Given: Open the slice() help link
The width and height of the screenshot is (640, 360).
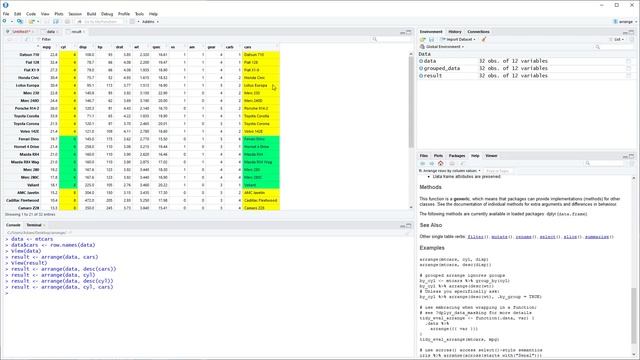Looking at the screenshot, I should (572, 237).
